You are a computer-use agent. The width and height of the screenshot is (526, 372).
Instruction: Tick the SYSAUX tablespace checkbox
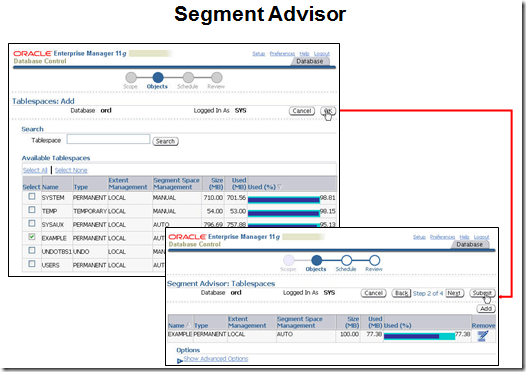(x=32, y=223)
